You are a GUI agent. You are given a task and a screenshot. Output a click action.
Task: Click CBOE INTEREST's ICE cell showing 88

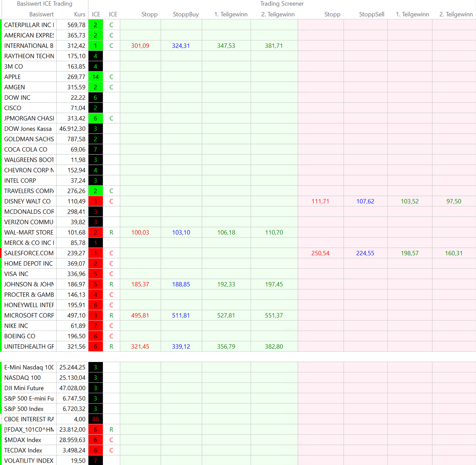[96, 419]
